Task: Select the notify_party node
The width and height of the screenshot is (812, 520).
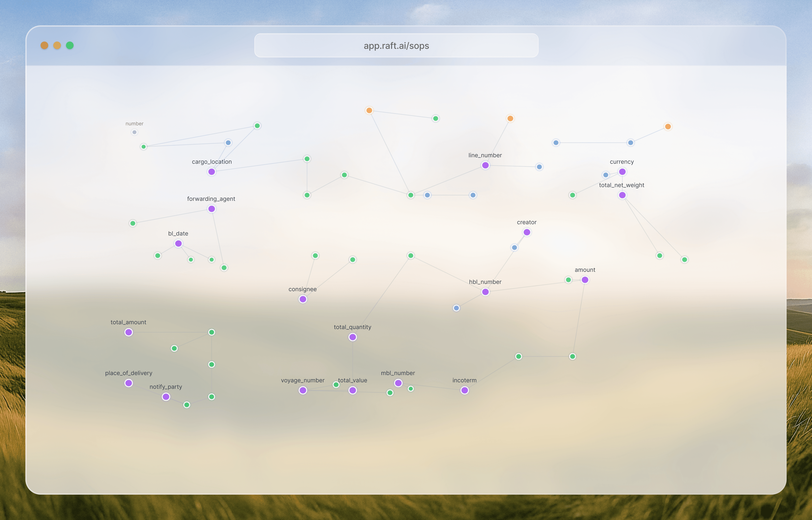Action: click(x=166, y=397)
